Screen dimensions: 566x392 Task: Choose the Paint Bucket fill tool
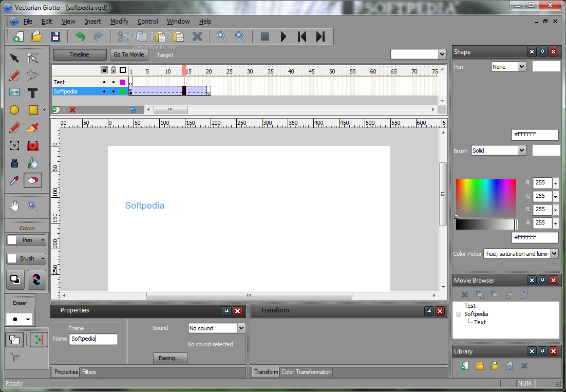(33, 163)
